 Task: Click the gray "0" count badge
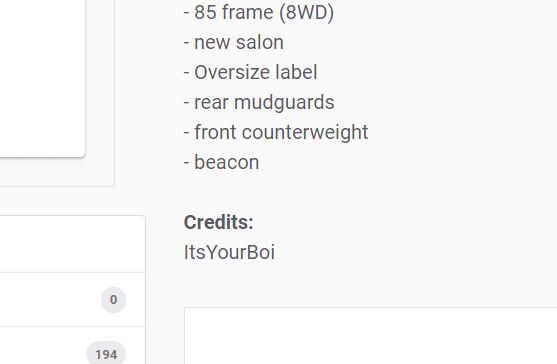113,300
